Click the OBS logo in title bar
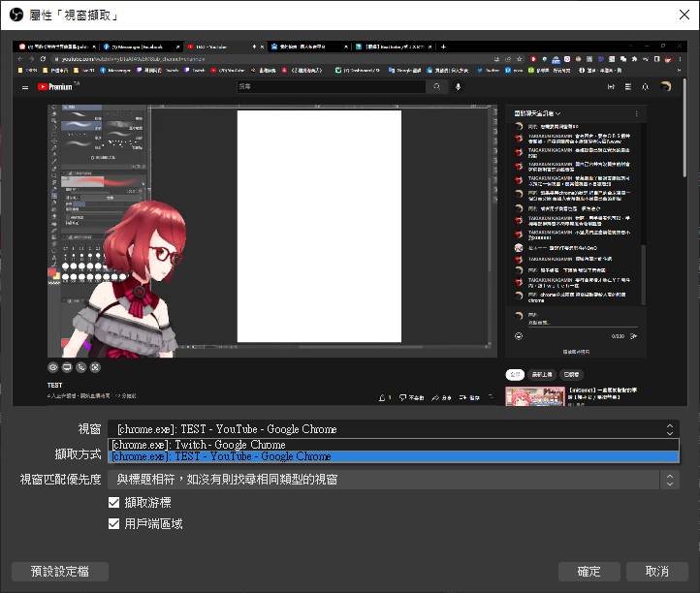The width and height of the screenshot is (700, 593). [16, 16]
